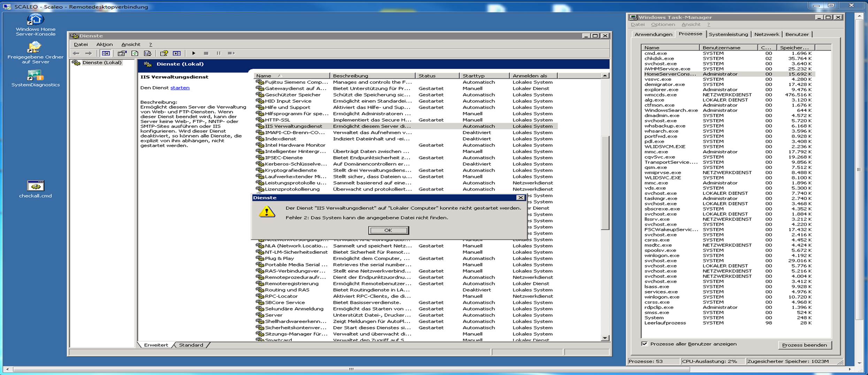Switch to the Anwendungen tab
The height and width of the screenshot is (375, 868).
coord(653,34)
